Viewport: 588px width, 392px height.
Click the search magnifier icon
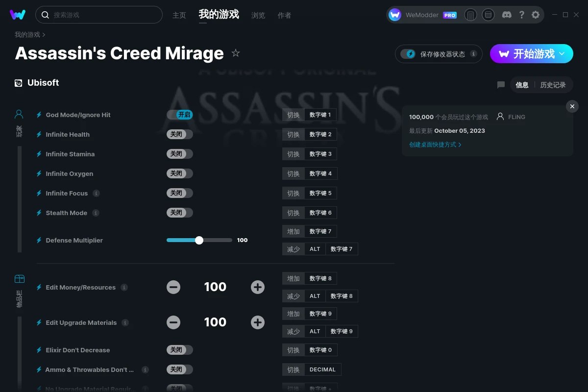tap(45, 15)
